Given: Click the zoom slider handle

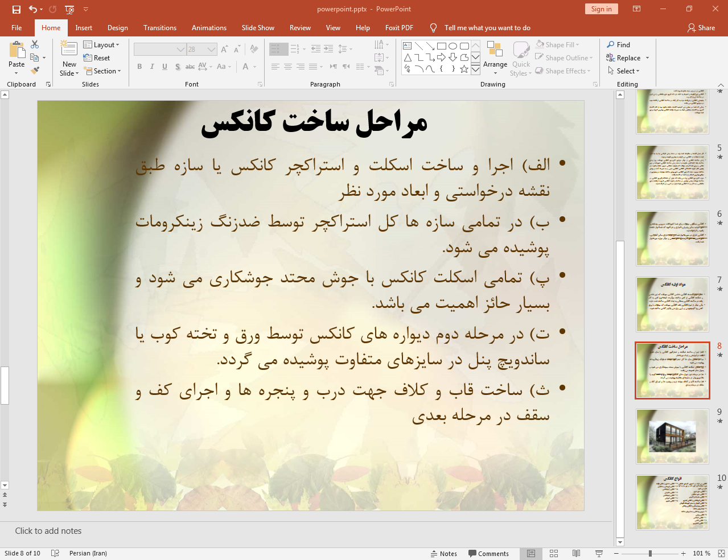Looking at the screenshot, I should (x=650, y=553).
